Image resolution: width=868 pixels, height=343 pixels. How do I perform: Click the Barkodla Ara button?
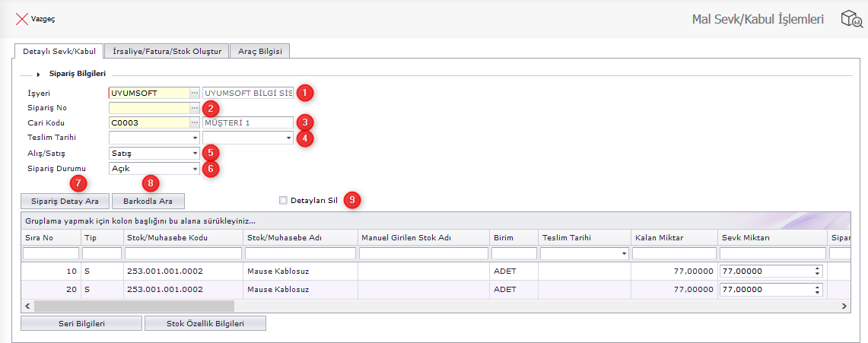(x=148, y=202)
